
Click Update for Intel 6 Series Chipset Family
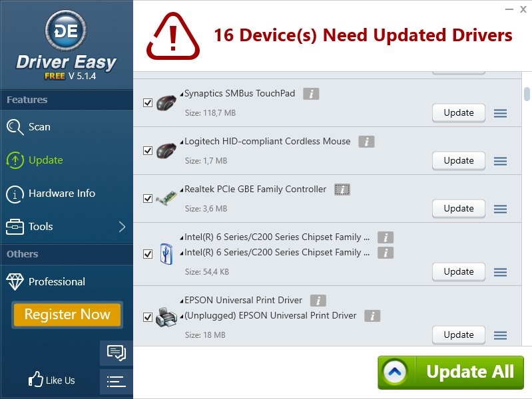click(x=458, y=272)
